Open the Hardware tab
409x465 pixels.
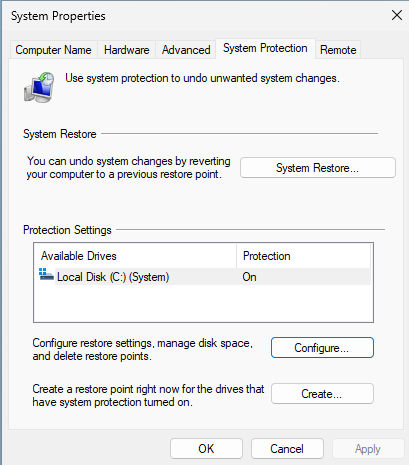126,50
